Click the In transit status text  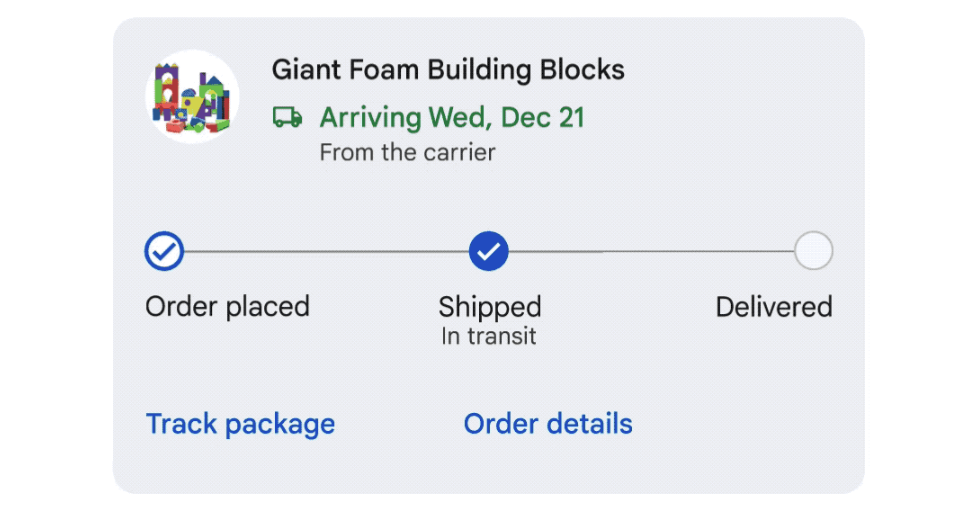click(x=488, y=336)
